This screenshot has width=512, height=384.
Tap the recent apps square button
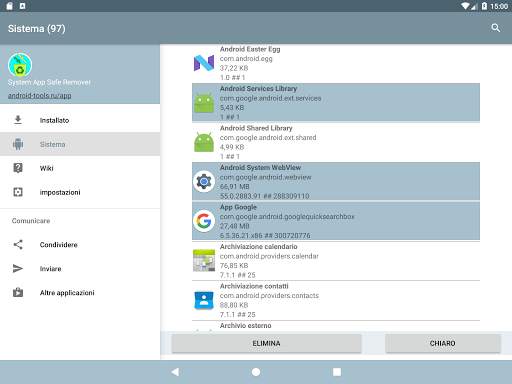(337, 372)
